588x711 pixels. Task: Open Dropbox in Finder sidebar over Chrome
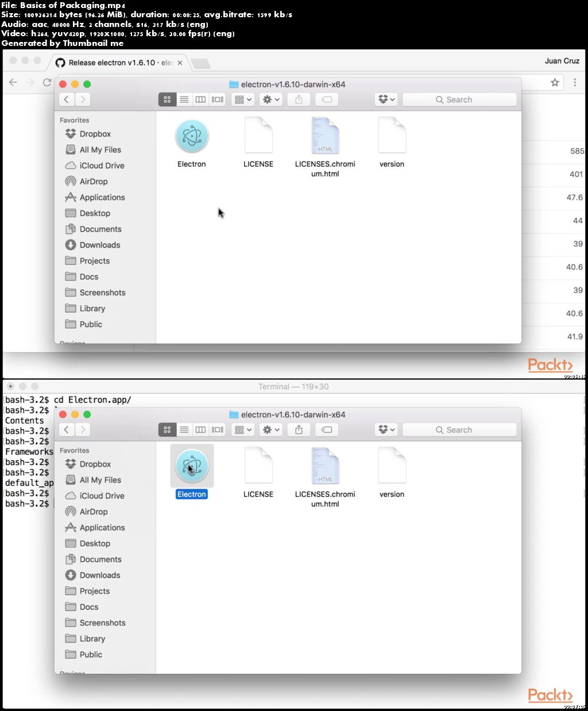point(88,134)
